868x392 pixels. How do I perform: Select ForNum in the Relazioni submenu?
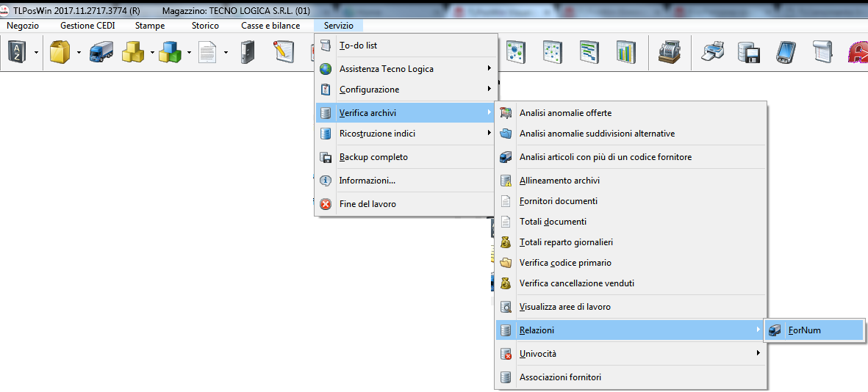pyautogui.click(x=804, y=330)
